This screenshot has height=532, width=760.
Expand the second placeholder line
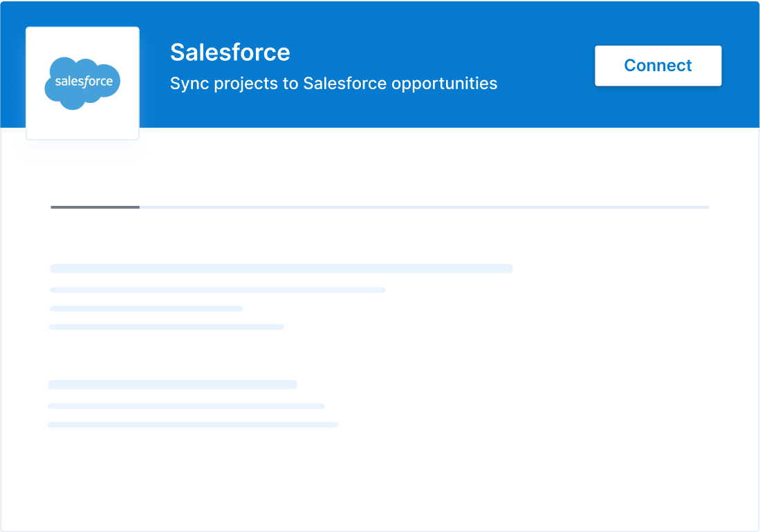click(217, 289)
